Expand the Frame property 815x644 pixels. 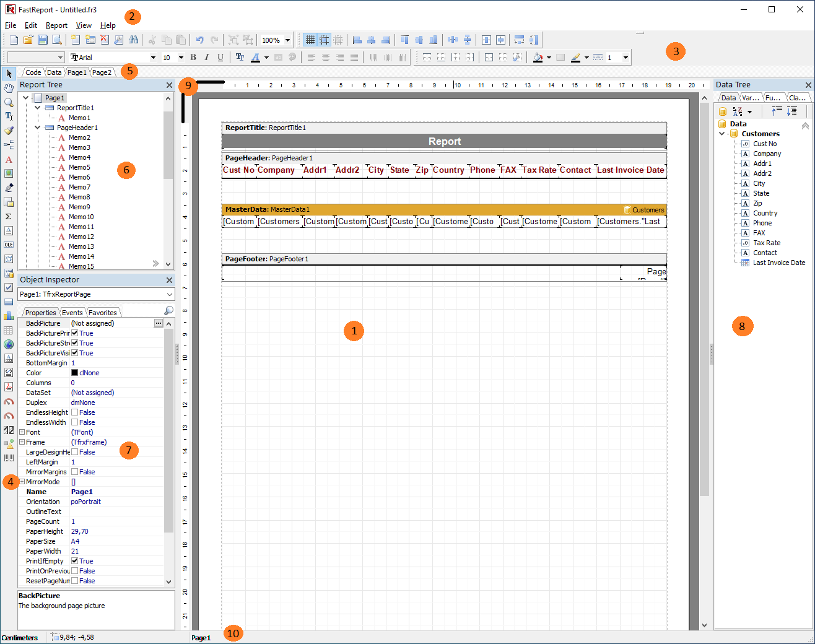pos(22,442)
